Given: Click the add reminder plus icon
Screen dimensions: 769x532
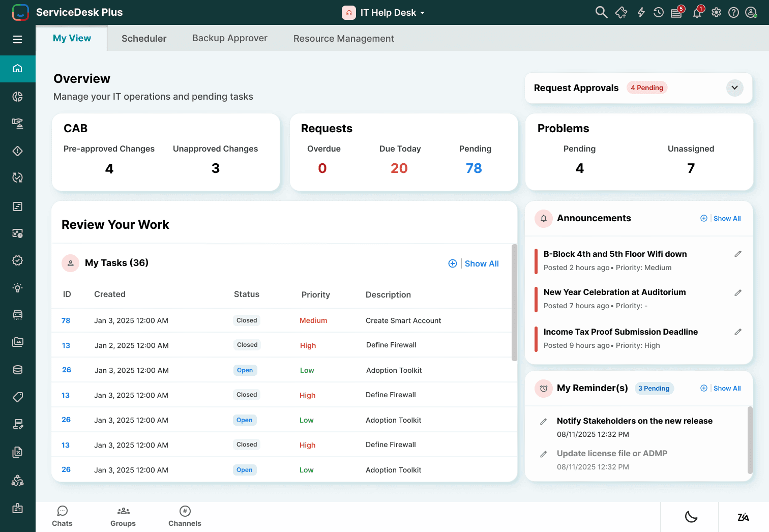Looking at the screenshot, I should click(704, 388).
